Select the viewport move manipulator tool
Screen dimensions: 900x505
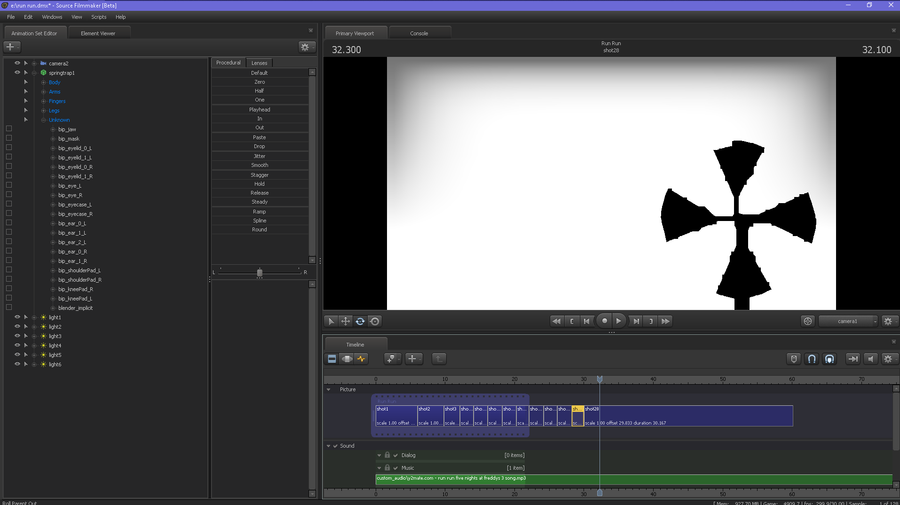point(346,321)
